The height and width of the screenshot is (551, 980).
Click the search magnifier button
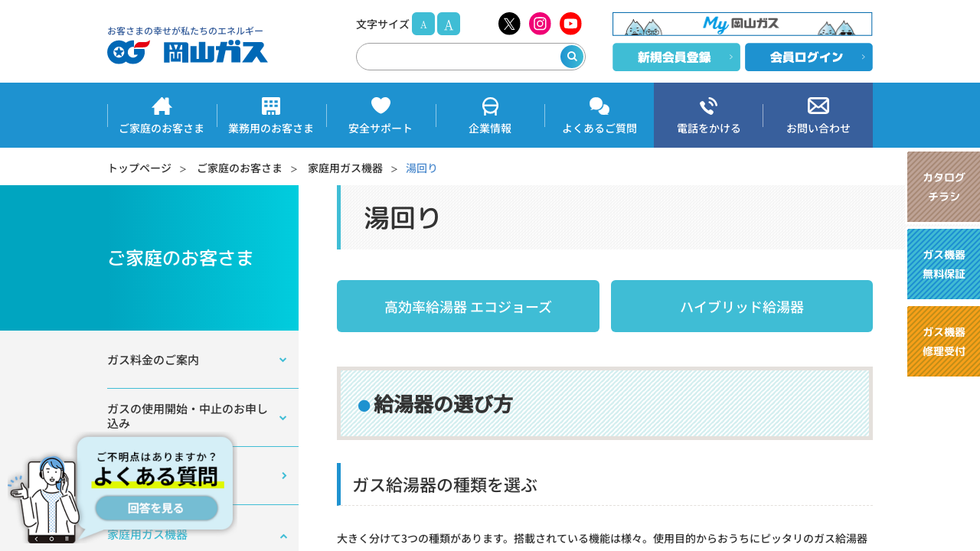point(572,57)
